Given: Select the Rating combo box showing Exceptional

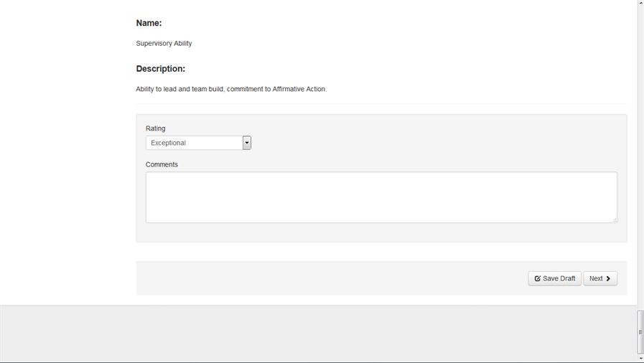Looking at the screenshot, I should (x=195, y=143).
